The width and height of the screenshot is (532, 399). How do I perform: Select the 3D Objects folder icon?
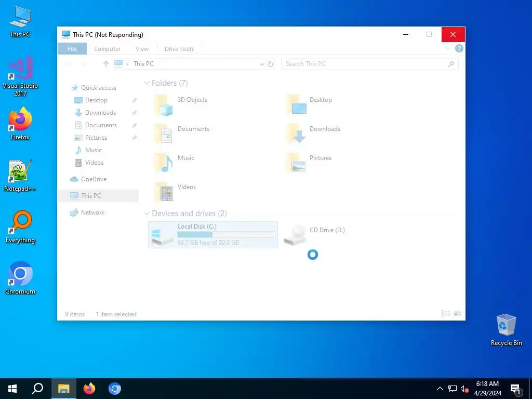pos(164,105)
